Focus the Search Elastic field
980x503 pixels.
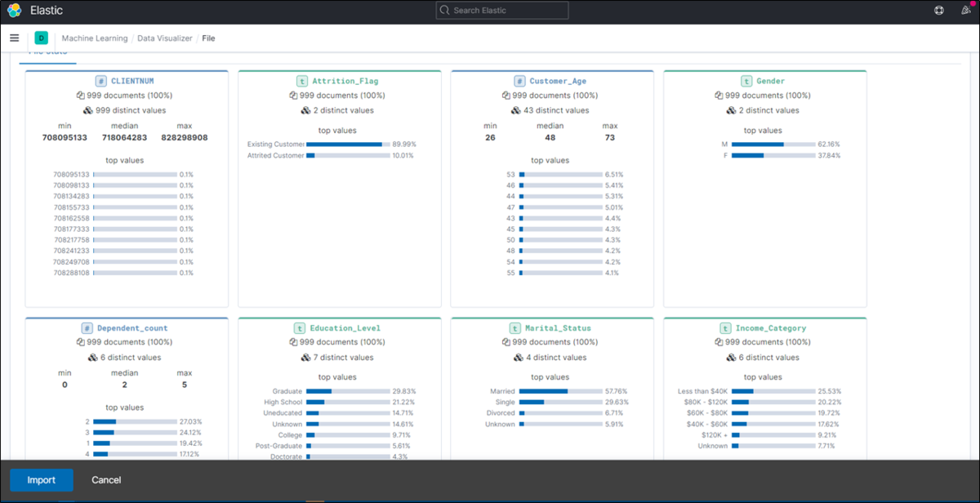[502, 11]
